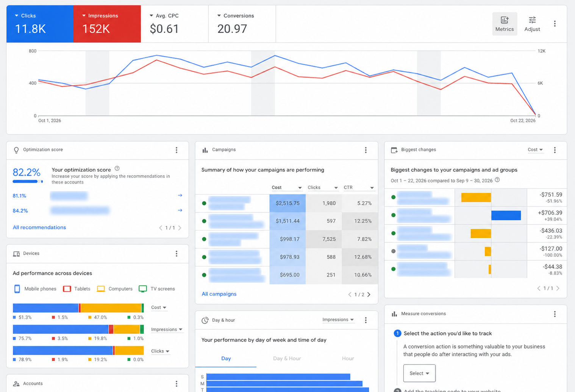Switch to the Hour tab
This screenshot has height=392, width=575.
pyautogui.click(x=348, y=358)
